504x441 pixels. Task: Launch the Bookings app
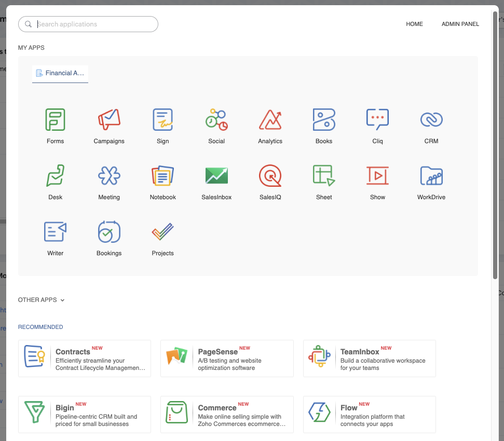(x=109, y=231)
